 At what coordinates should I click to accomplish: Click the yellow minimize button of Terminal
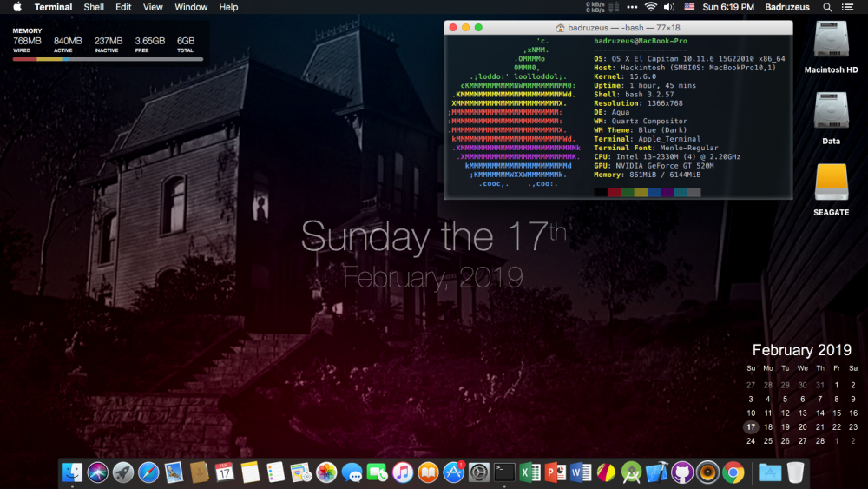click(x=465, y=27)
